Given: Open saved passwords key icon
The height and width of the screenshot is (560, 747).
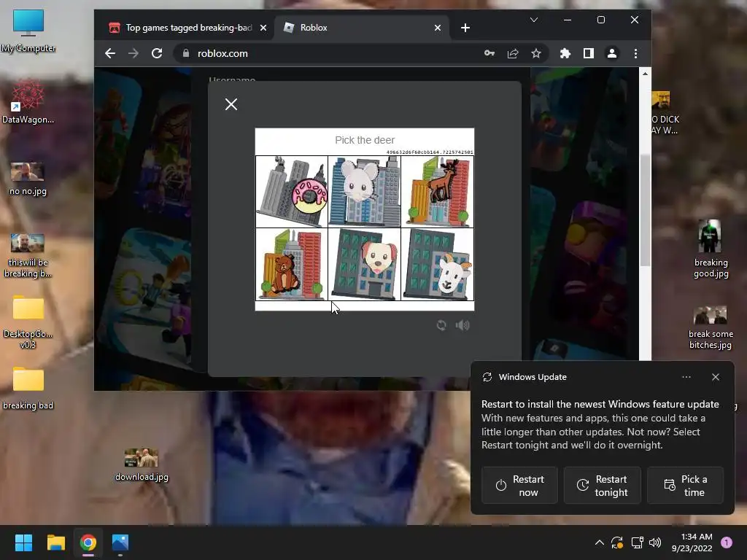Looking at the screenshot, I should point(489,53).
